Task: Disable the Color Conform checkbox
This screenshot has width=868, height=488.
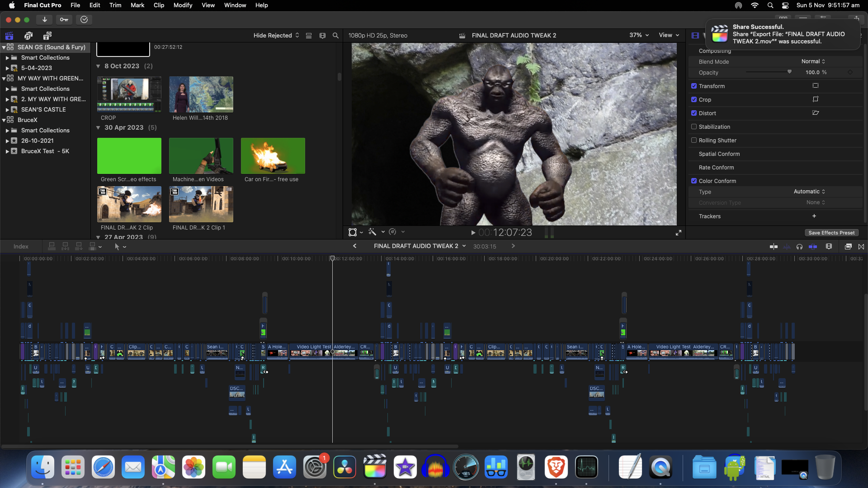Action: (694, 181)
